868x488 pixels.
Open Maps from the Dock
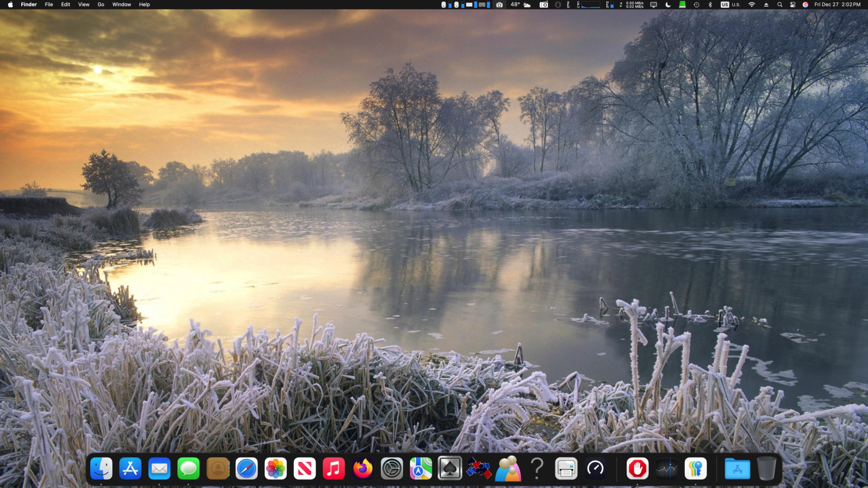point(421,468)
